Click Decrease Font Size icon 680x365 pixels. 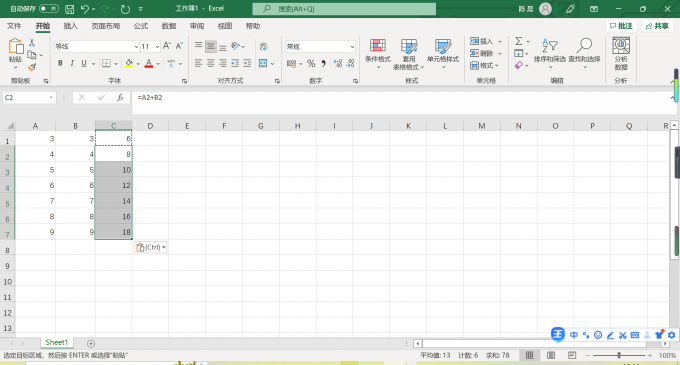(x=179, y=46)
